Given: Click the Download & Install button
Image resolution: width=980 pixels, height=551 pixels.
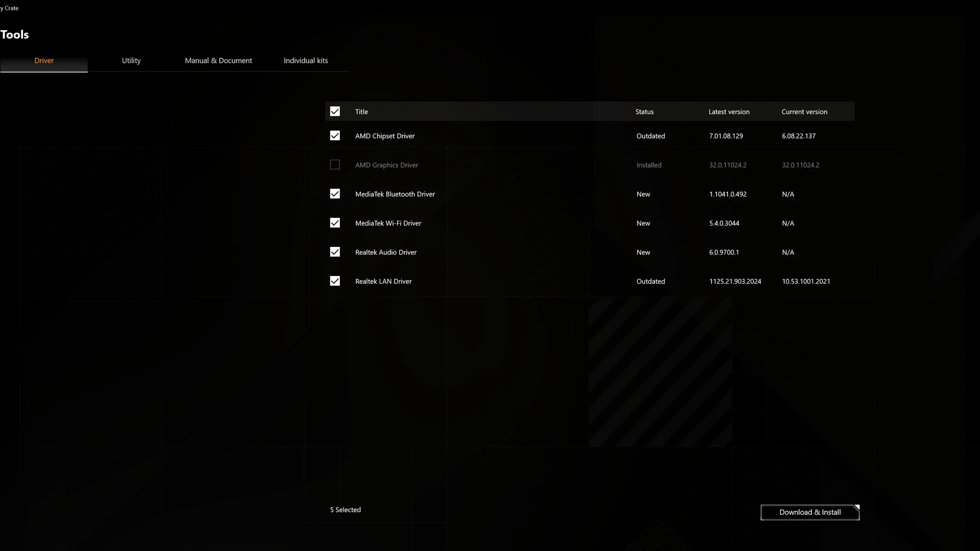Looking at the screenshot, I should pos(810,512).
